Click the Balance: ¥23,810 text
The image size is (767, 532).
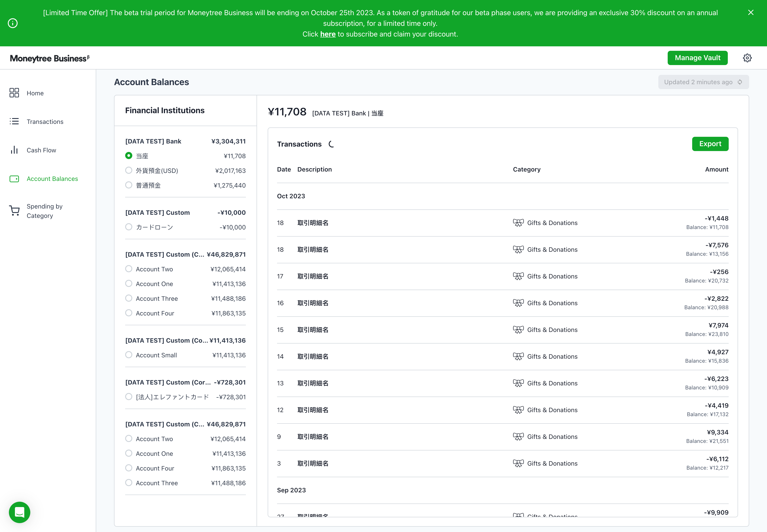click(707, 334)
